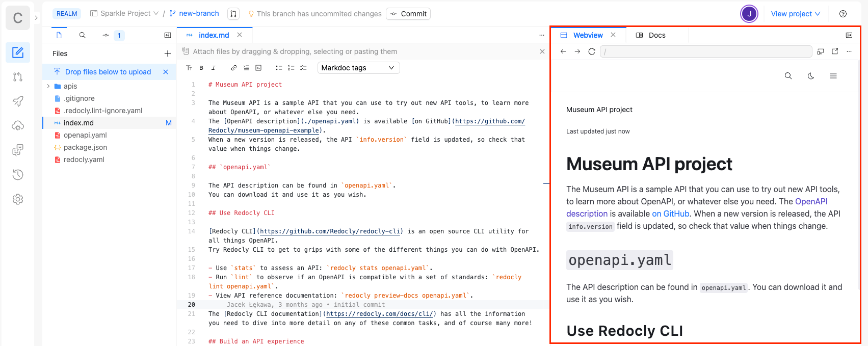Open the View project dropdown
Screen dimensions: 868x346
click(795, 14)
